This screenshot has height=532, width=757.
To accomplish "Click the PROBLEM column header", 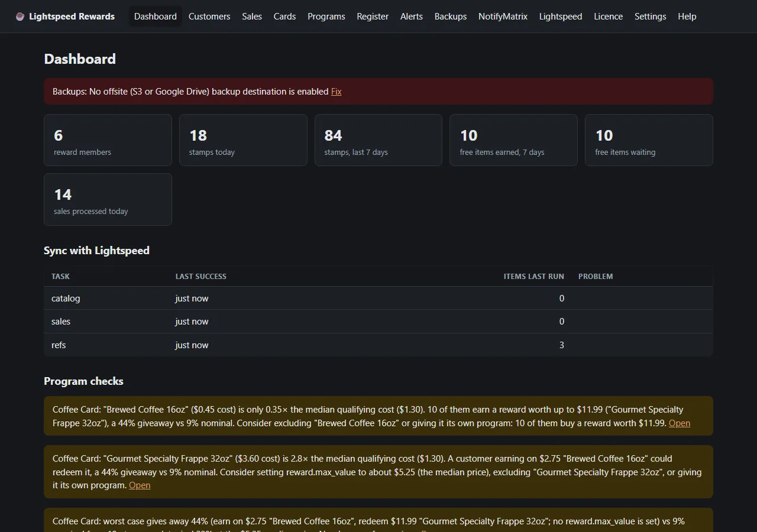I will point(596,277).
